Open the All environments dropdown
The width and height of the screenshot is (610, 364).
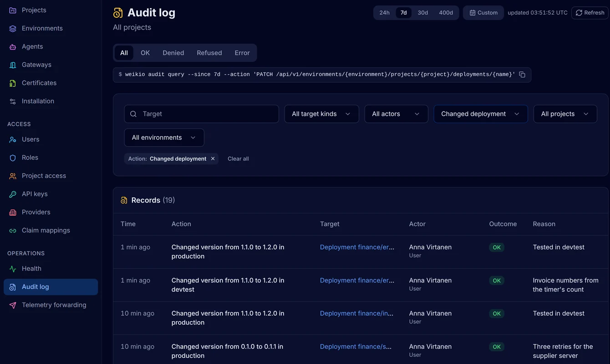point(164,137)
